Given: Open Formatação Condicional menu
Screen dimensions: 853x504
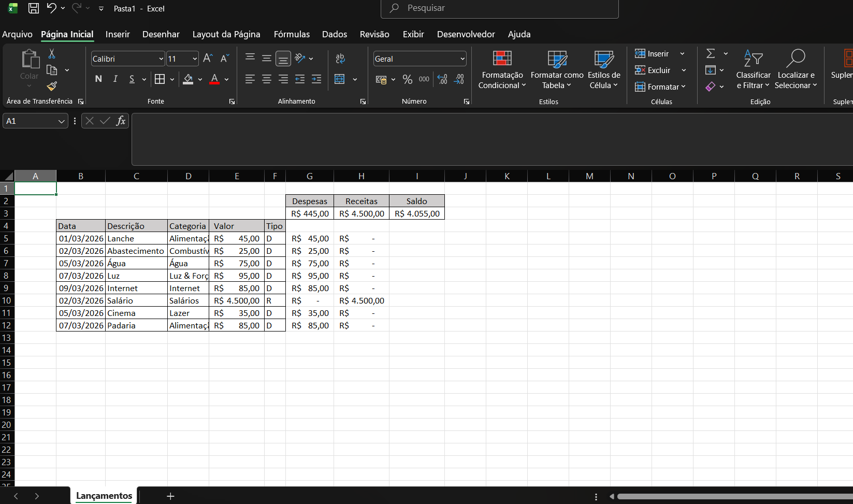Looking at the screenshot, I should tap(502, 70).
